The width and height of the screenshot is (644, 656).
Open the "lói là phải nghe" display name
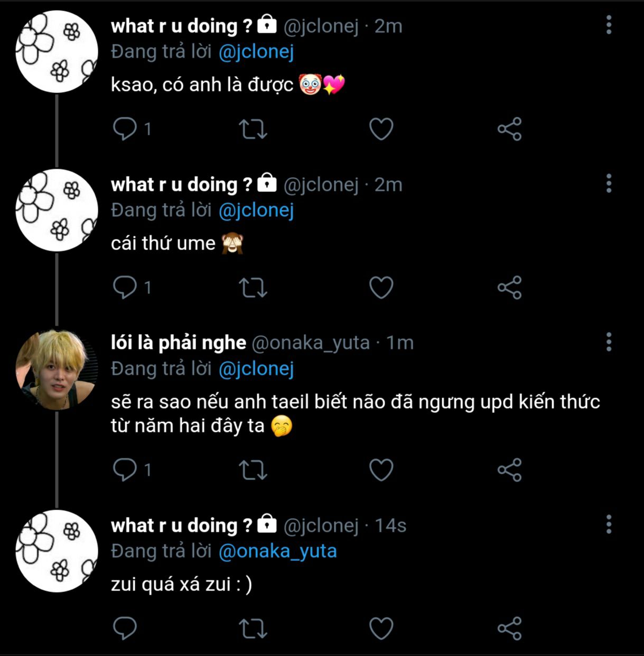tap(179, 343)
